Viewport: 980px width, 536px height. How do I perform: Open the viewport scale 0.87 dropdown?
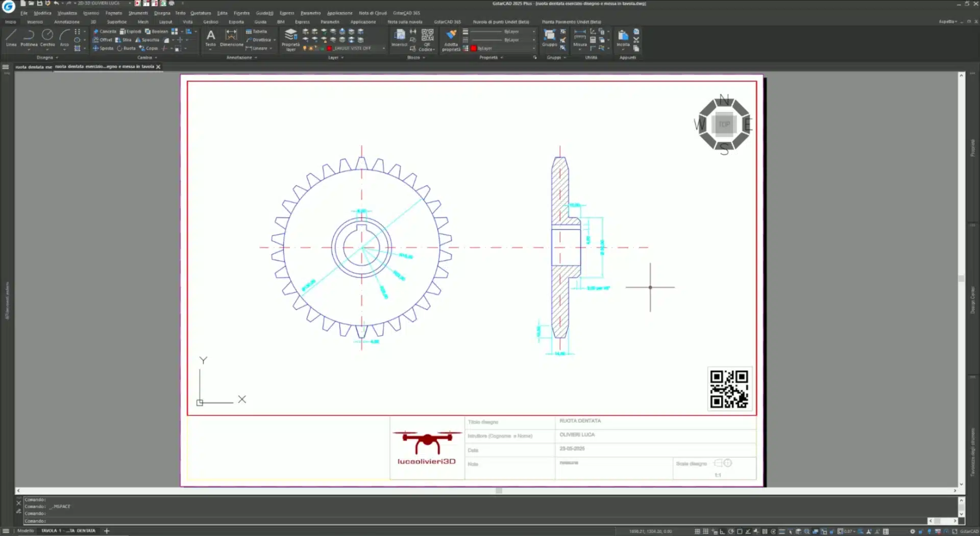(847, 531)
